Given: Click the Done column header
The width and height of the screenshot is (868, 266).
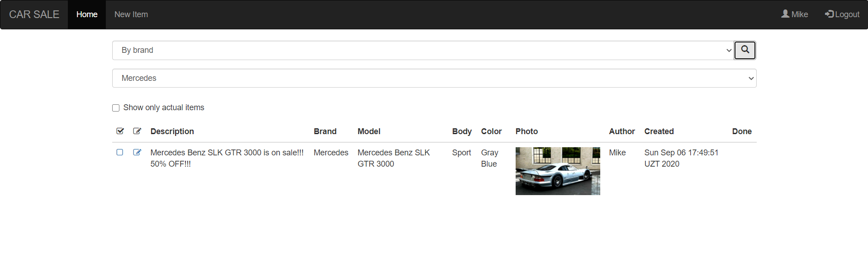Looking at the screenshot, I should (x=741, y=131).
